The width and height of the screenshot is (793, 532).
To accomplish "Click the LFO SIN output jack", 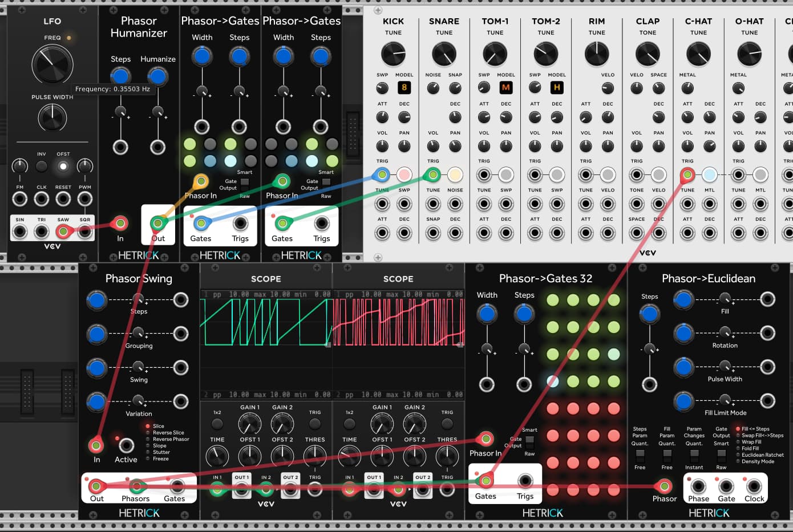I will coord(20,232).
